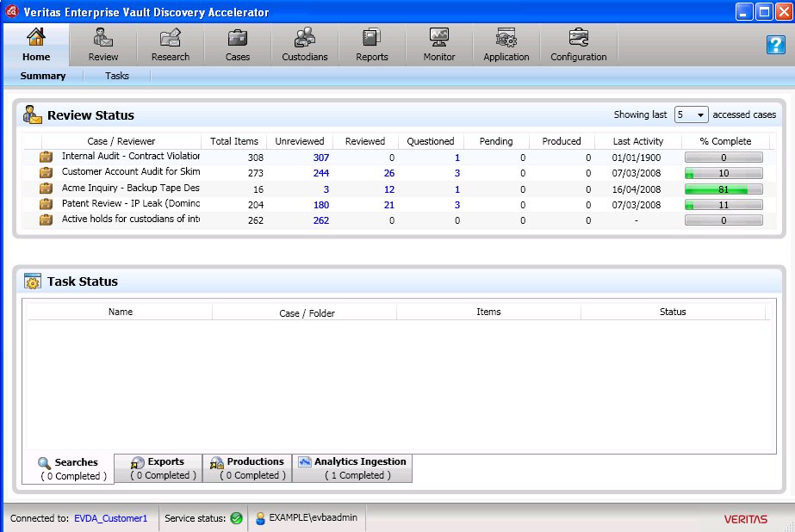Click the blue Help question mark icon
Viewport: 795px width, 532px height.
coord(776,45)
